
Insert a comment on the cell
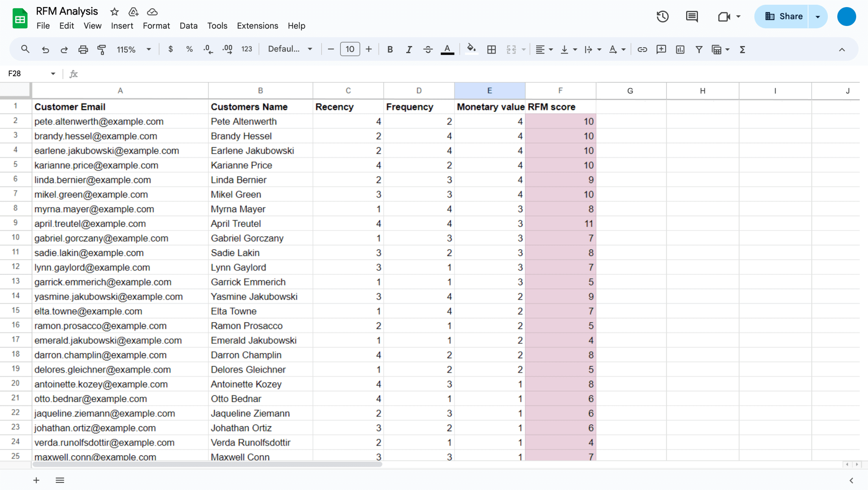[x=661, y=49]
